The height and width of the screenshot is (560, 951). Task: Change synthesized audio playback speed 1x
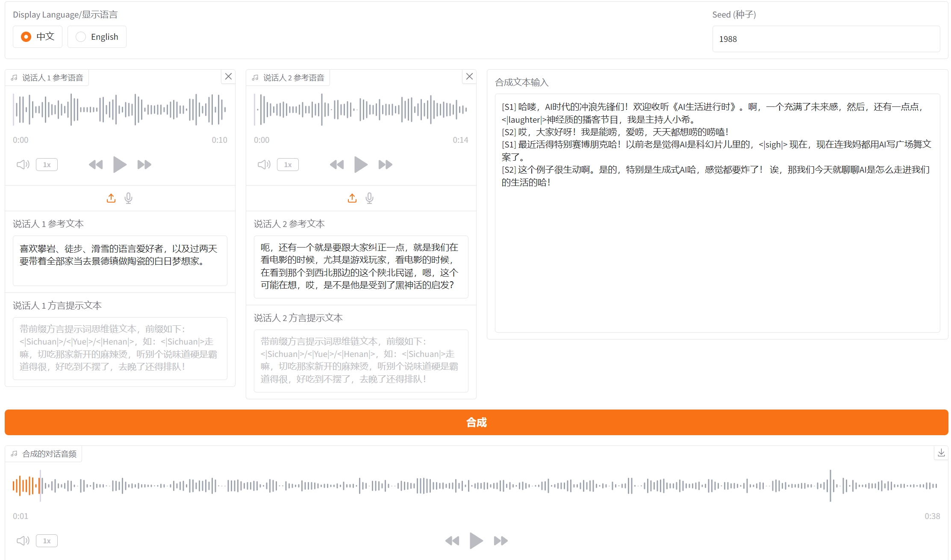(47, 541)
